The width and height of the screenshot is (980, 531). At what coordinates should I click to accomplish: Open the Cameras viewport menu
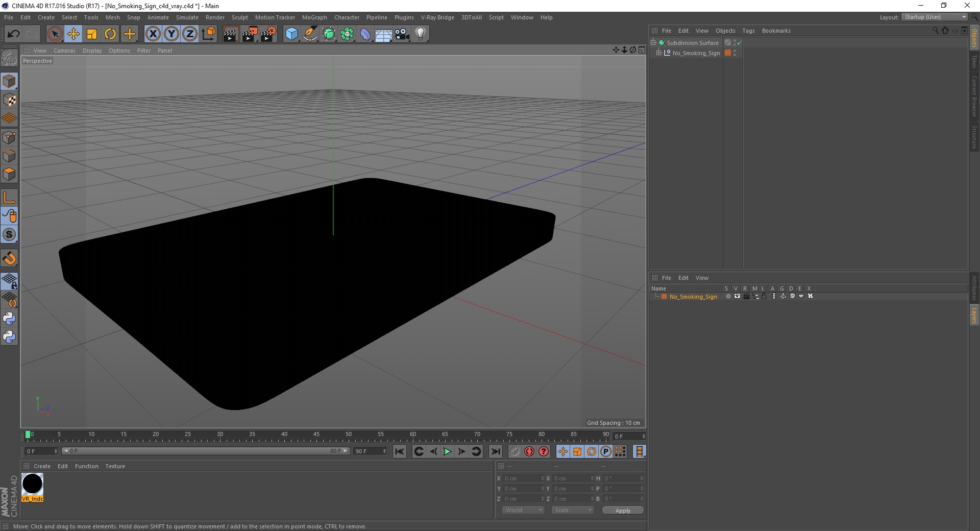point(64,51)
